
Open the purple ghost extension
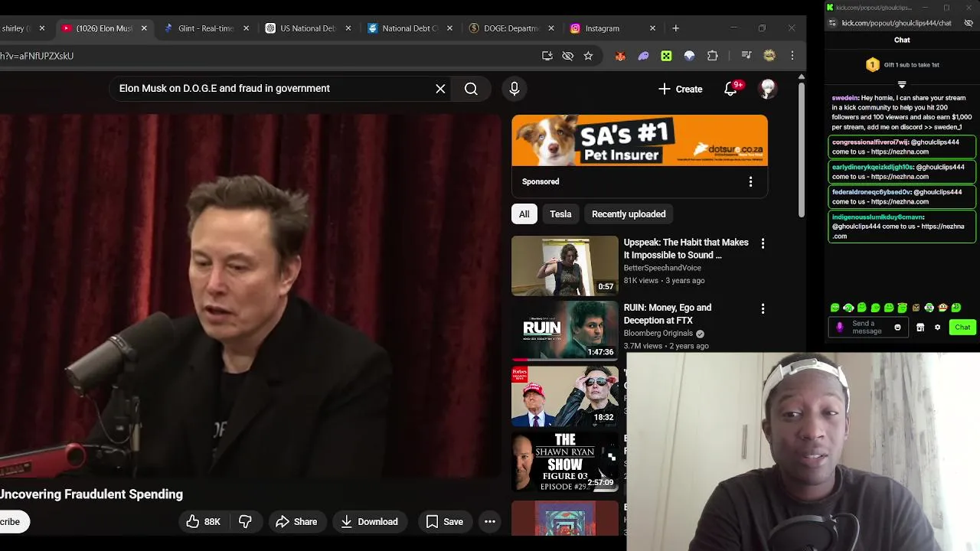643,56
